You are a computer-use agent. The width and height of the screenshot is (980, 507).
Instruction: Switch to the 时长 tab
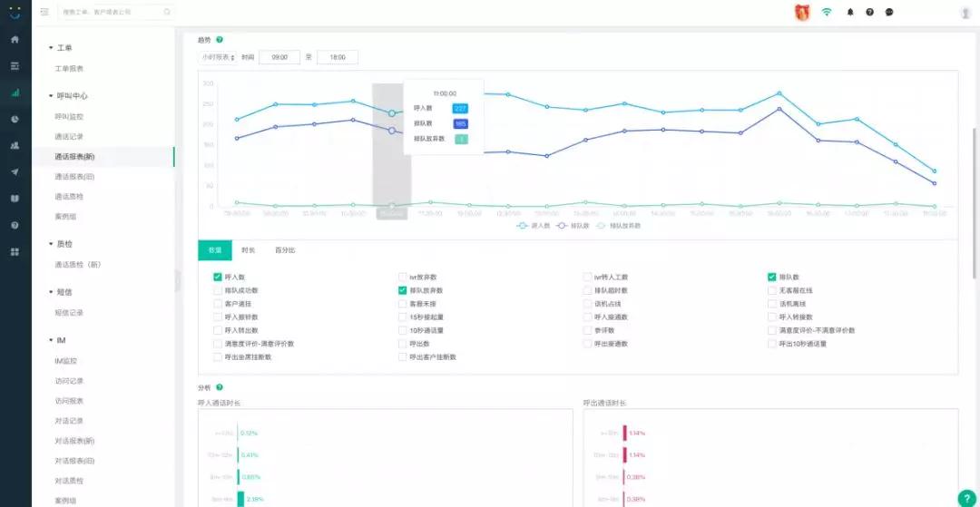coord(248,250)
